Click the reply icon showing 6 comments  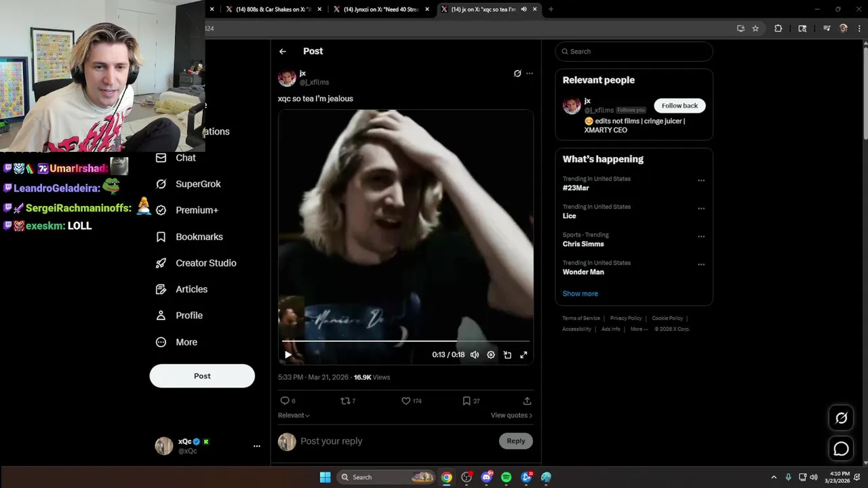[288, 401]
